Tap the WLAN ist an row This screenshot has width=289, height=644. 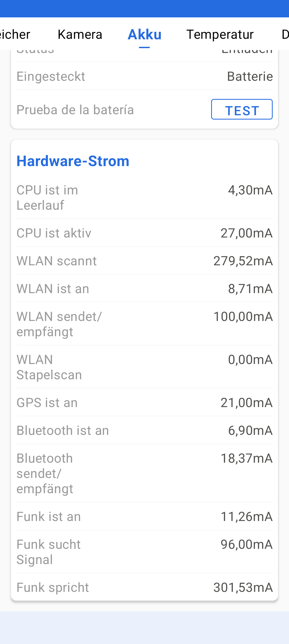[x=144, y=289]
